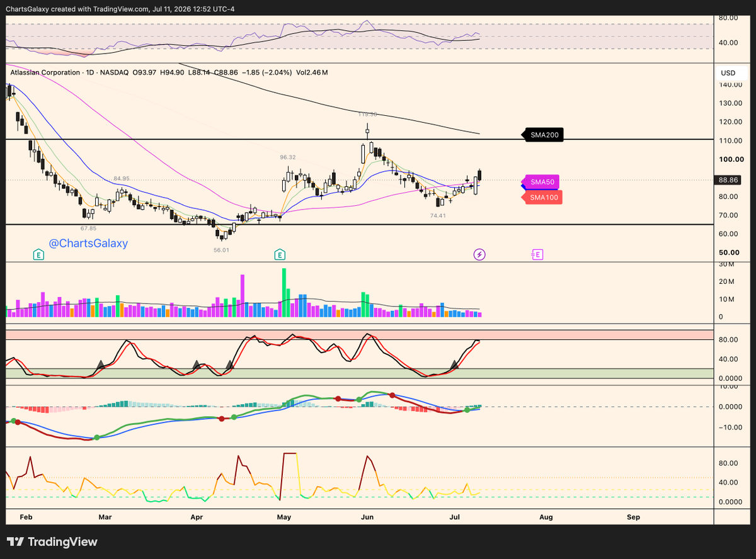
Task: Click the 96.32 price label on chart
Action: [x=288, y=157]
